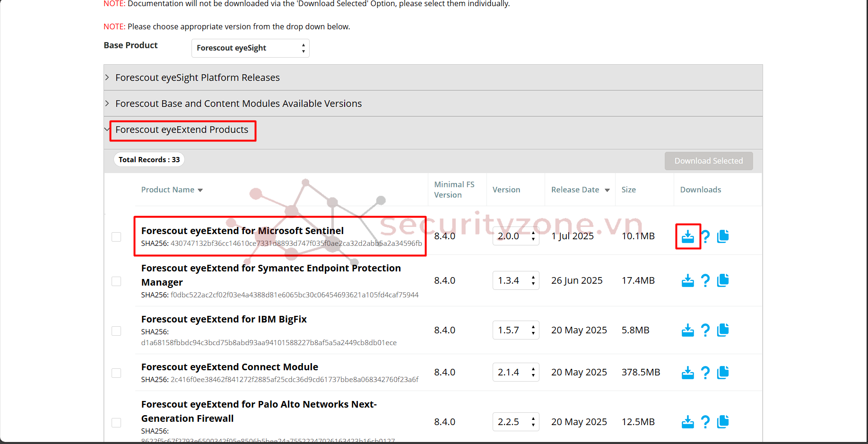Click Minimal FS Version column header
The image size is (868, 444).
pyautogui.click(x=454, y=190)
